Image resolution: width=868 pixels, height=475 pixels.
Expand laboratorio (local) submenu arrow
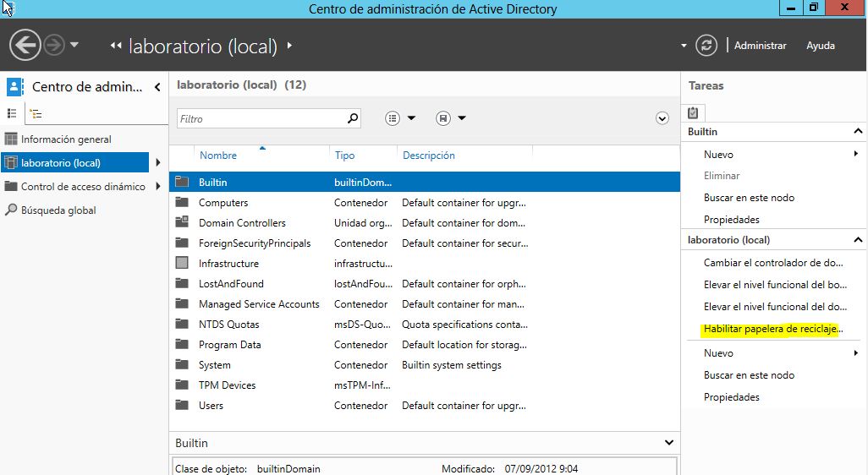pyautogui.click(x=158, y=162)
